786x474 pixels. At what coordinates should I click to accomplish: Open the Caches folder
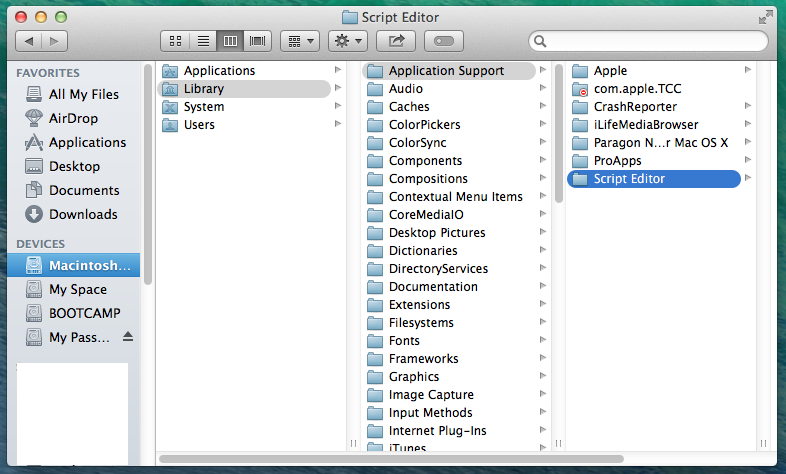point(449,107)
